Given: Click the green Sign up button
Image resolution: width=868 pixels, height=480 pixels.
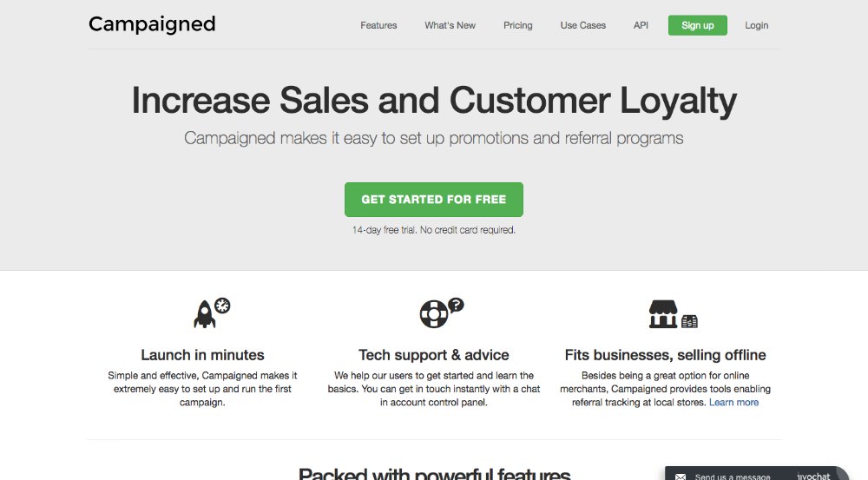Looking at the screenshot, I should tap(698, 25).
